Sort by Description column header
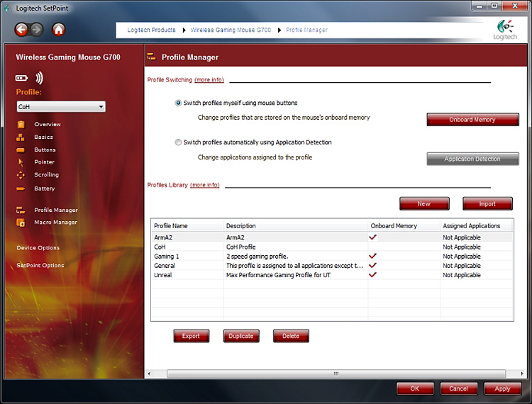This screenshot has width=532, height=404. pos(296,225)
